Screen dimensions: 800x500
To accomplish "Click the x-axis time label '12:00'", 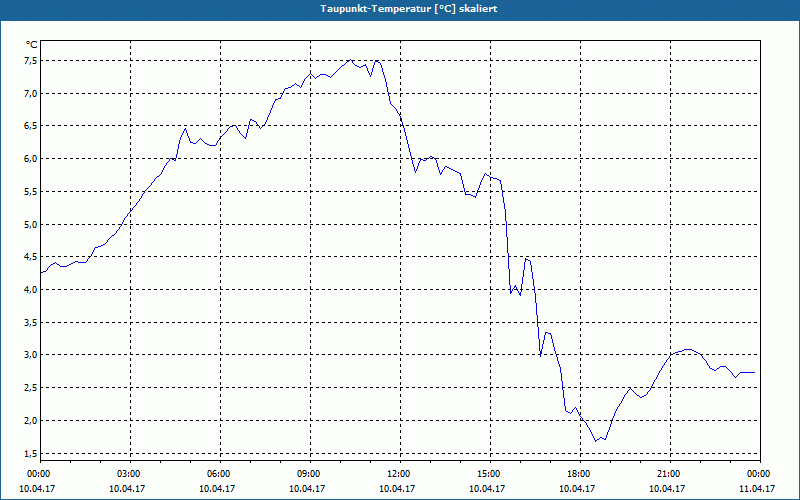I will (401, 474).
